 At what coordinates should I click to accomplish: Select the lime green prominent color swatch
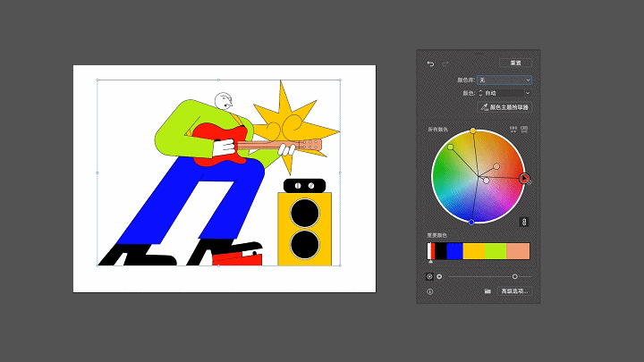[x=496, y=251]
